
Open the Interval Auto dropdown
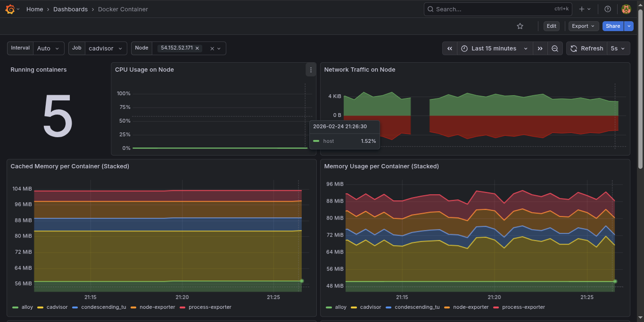pos(49,48)
